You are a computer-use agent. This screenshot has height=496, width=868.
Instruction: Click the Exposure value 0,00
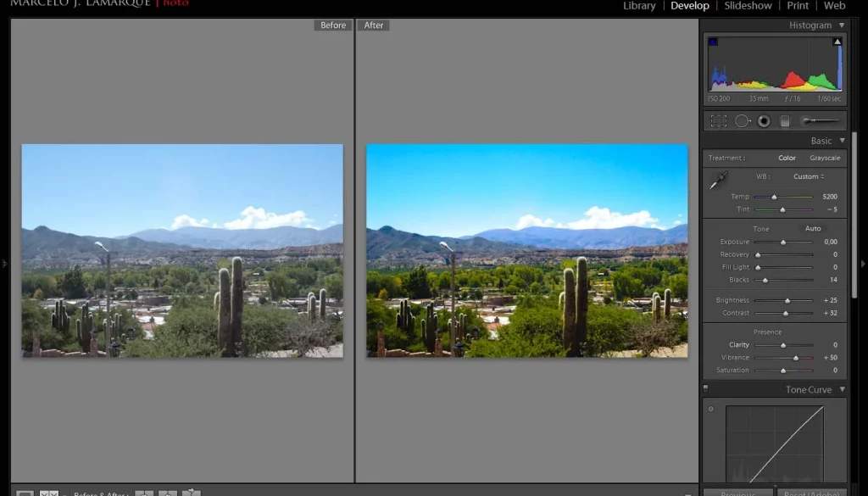pos(831,242)
